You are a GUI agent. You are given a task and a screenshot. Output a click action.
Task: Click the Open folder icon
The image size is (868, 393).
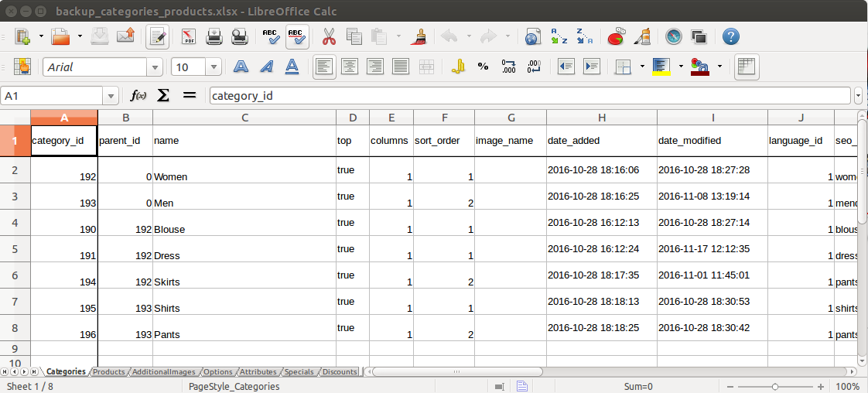pos(60,36)
